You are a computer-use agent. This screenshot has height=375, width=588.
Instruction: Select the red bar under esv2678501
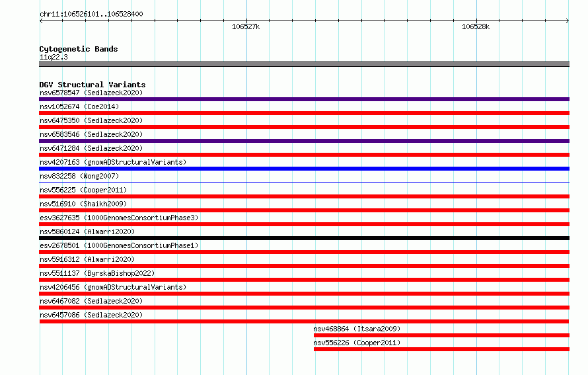point(304,252)
